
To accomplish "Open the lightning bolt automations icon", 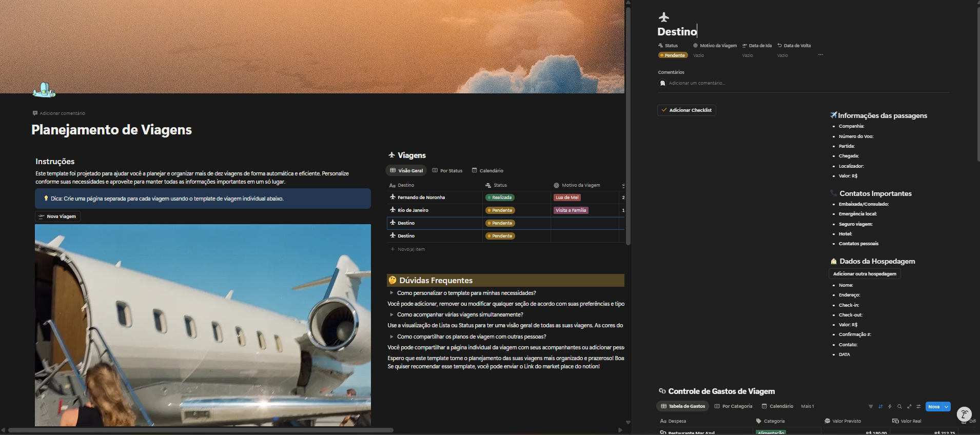I will pyautogui.click(x=890, y=406).
